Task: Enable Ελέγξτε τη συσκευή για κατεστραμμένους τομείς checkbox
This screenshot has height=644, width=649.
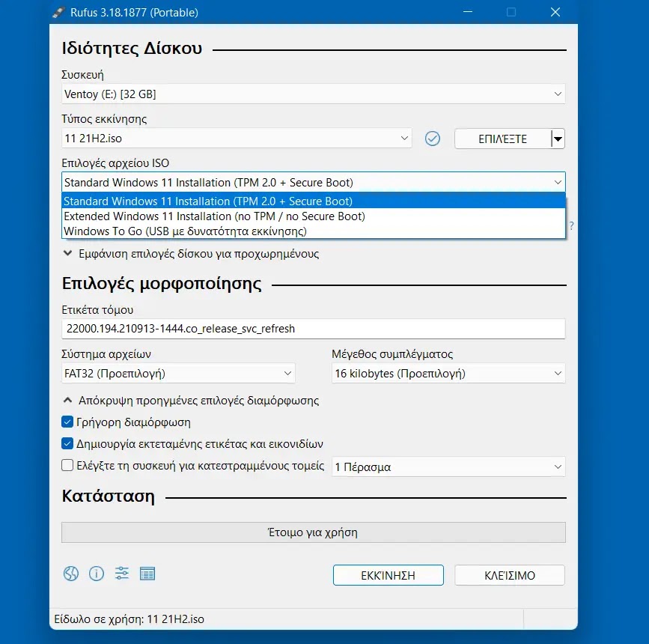Action: (x=67, y=465)
